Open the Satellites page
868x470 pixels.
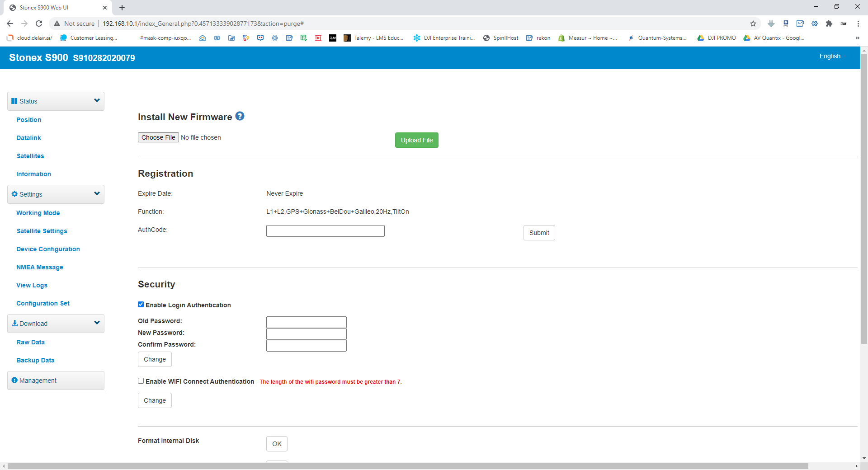coord(30,156)
